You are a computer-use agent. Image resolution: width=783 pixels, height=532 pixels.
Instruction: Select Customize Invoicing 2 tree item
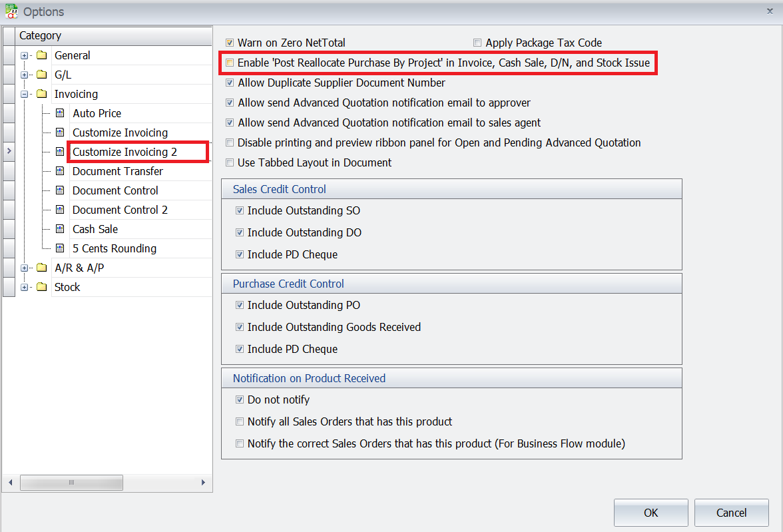[125, 152]
